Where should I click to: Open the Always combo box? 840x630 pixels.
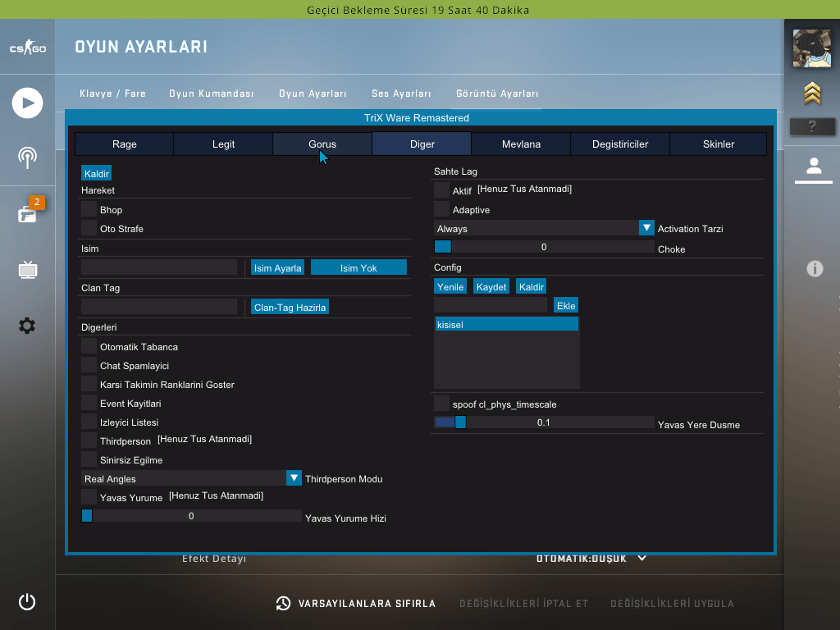[544, 228]
